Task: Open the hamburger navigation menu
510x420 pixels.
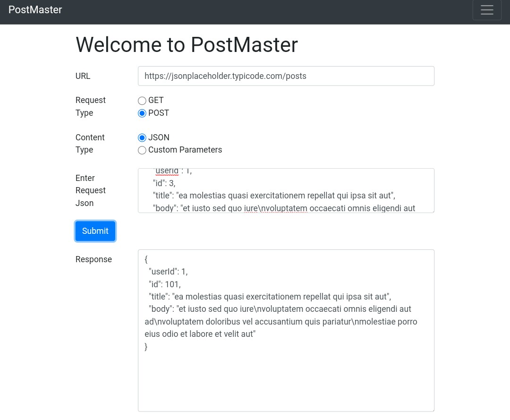Action: pos(486,10)
